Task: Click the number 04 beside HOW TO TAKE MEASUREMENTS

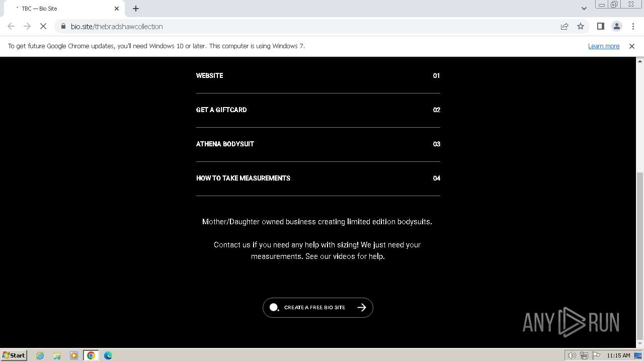Action: click(x=436, y=178)
